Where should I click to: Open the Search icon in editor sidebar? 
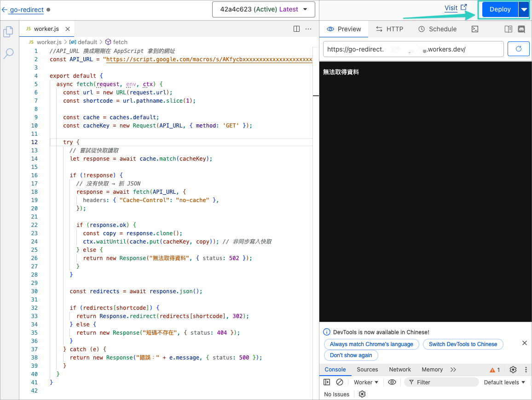8,54
